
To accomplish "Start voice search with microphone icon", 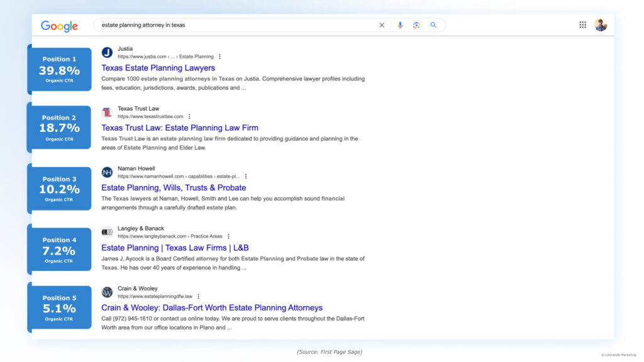I will [x=400, y=25].
